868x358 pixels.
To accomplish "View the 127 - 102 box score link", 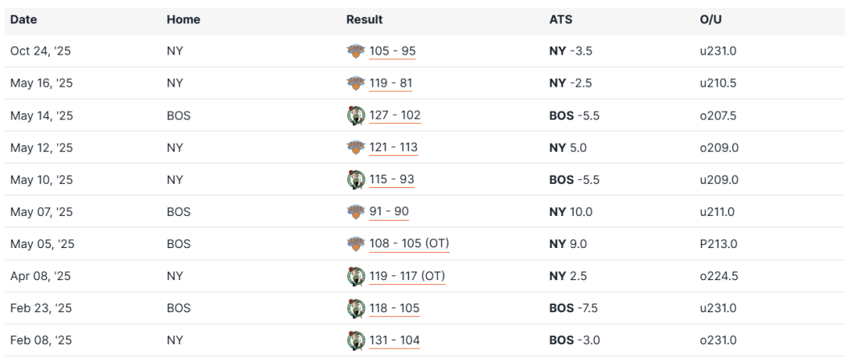I will pyautogui.click(x=395, y=116).
